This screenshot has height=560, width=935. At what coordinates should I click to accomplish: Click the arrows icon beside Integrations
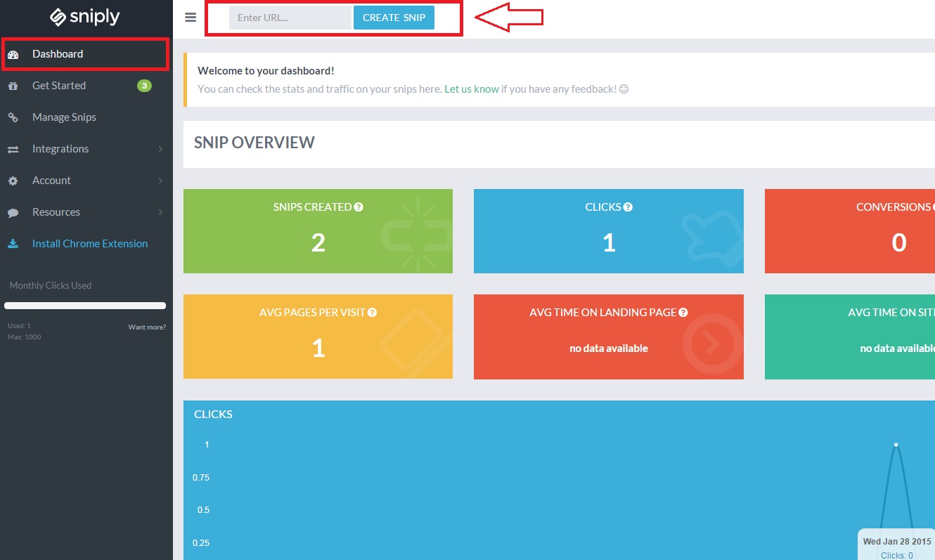[x=13, y=150]
